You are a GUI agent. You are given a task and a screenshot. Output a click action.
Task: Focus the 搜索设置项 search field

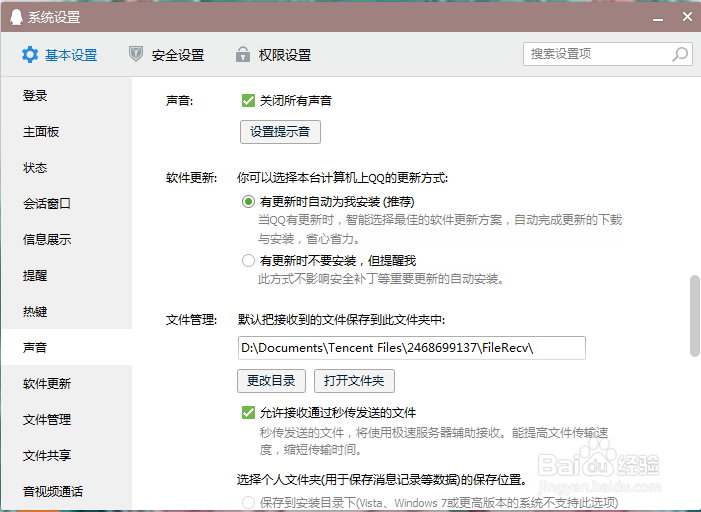point(608,54)
